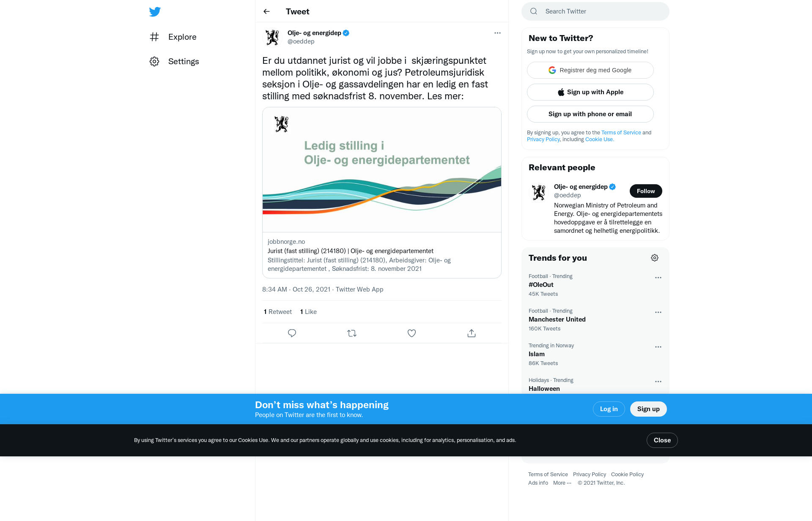Retweet using the retweet arrows icon
The width and height of the screenshot is (812, 521).
[x=352, y=333]
